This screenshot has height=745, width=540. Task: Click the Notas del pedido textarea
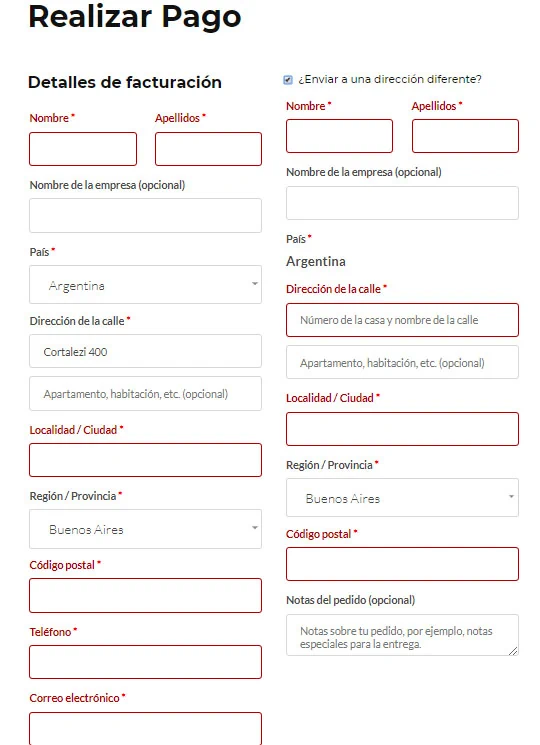pyautogui.click(x=402, y=635)
